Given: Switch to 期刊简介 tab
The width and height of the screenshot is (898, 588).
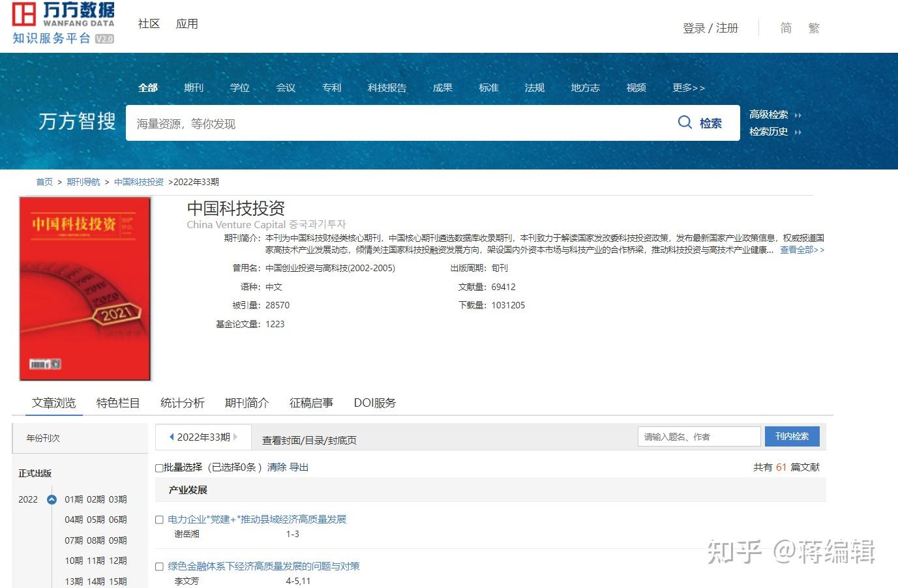Looking at the screenshot, I should click(247, 403).
